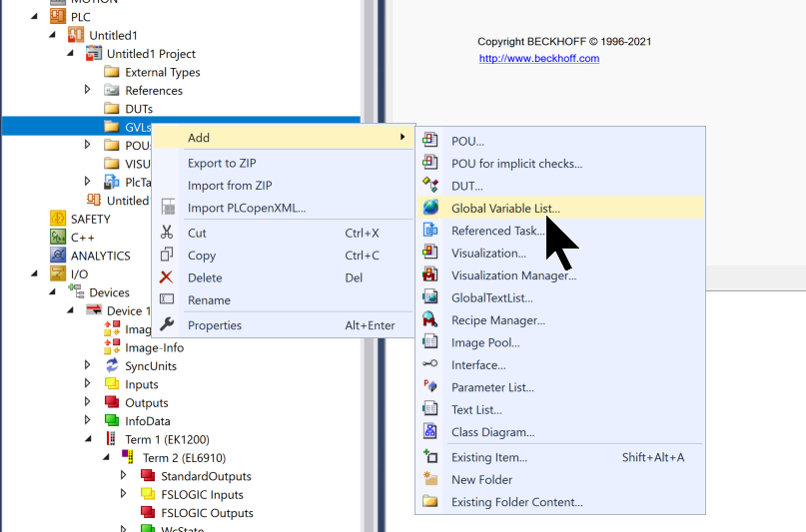
Task: Click the POU for implicit checks icon
Action: 430,163
